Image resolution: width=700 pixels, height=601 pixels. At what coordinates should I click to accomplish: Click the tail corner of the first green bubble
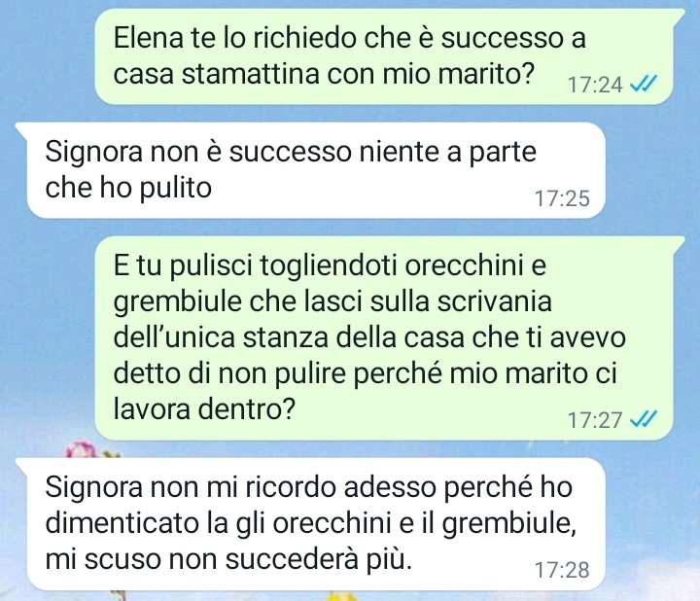tap(679, 16)
